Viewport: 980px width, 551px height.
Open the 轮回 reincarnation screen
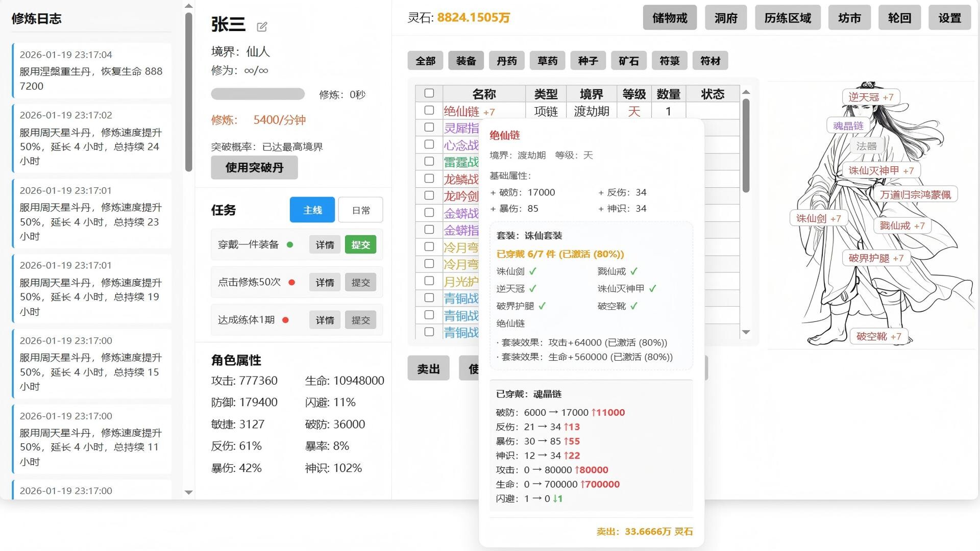899,17
